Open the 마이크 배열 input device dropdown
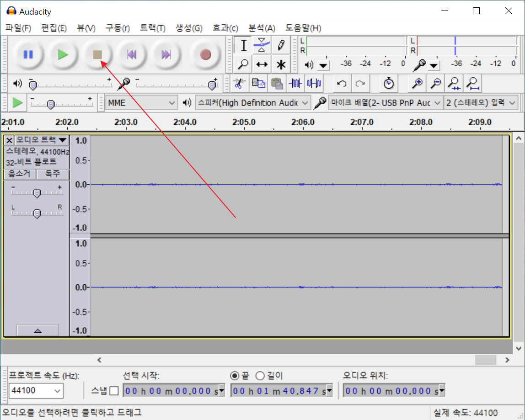The image size is (525, 420). tap(386, 103)
